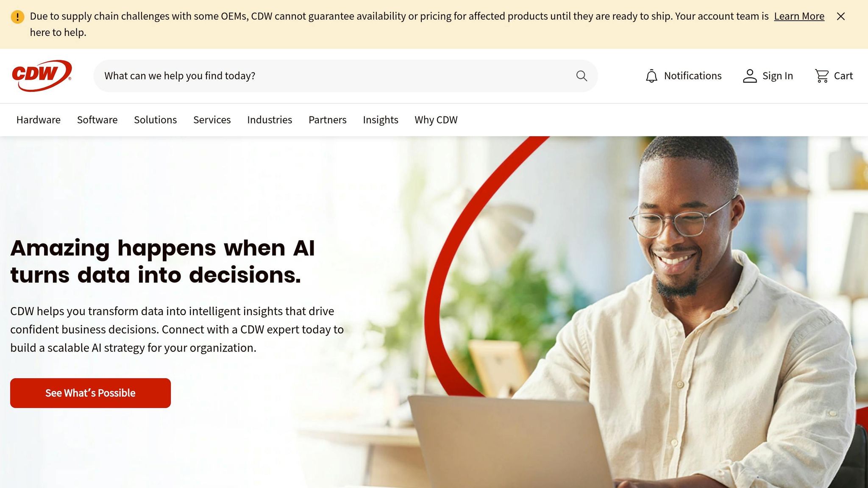This screenshot has height=488, width=868.
Task: Click the yellow warning icon in banner
Action: [x=17, y=17]
